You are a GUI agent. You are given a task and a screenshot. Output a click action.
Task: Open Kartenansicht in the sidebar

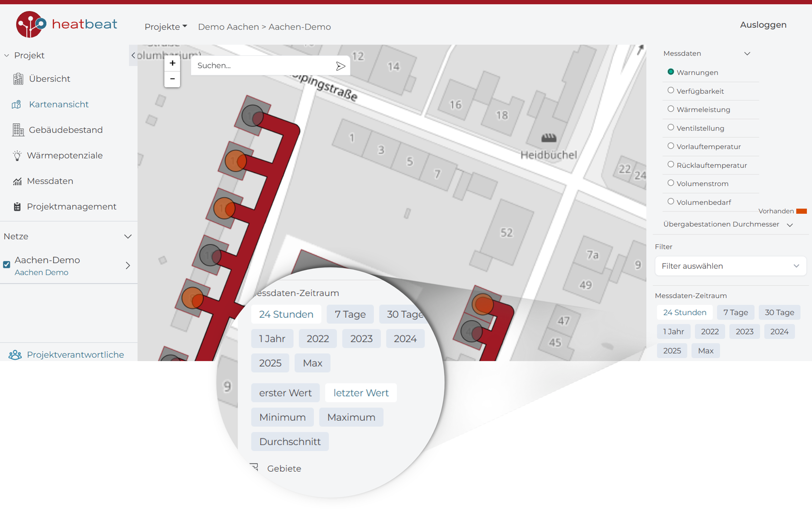(x=59, y=104)
